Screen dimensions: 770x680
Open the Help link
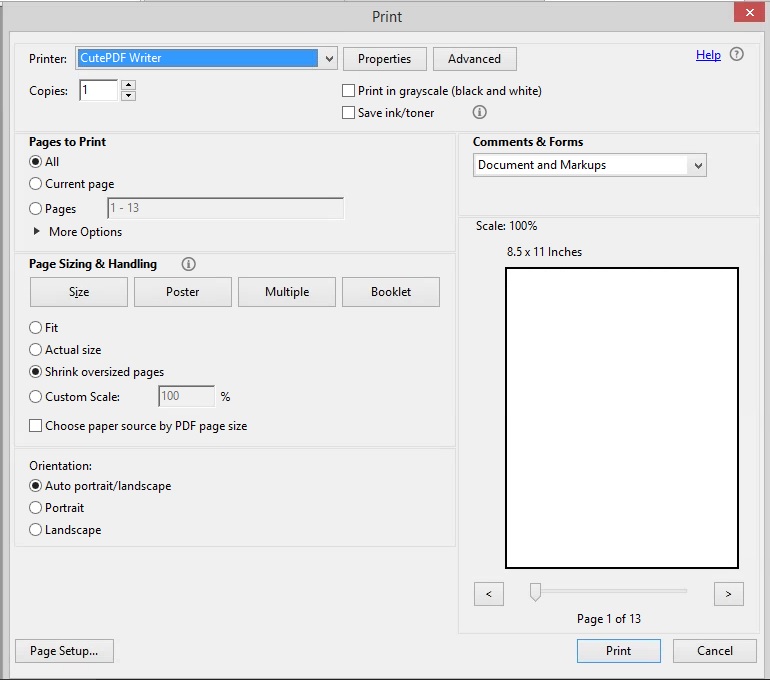coord(708,55)
